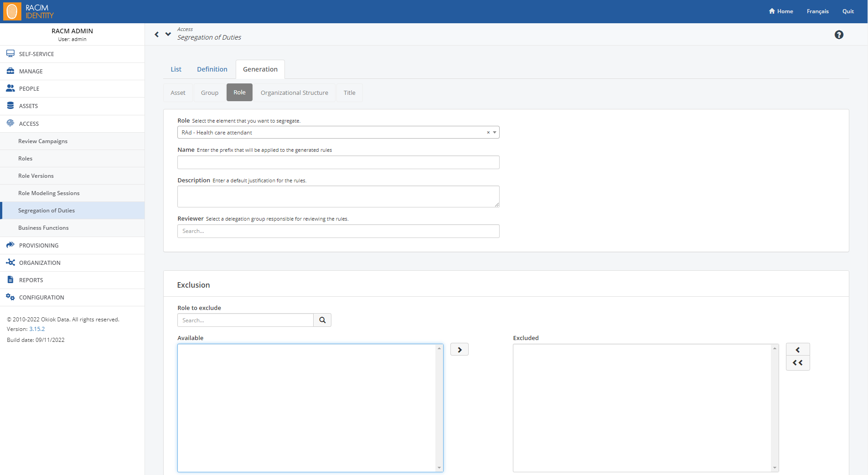Viewport: 868px width, 475px height.
Task: Open Segregation of Duties page
Action: pos(72,211)
